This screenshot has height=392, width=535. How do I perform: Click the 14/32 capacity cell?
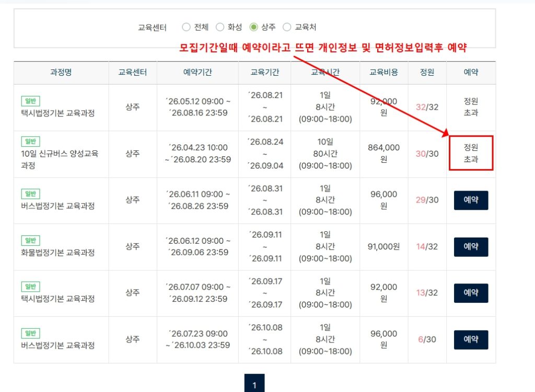point(427,246)
